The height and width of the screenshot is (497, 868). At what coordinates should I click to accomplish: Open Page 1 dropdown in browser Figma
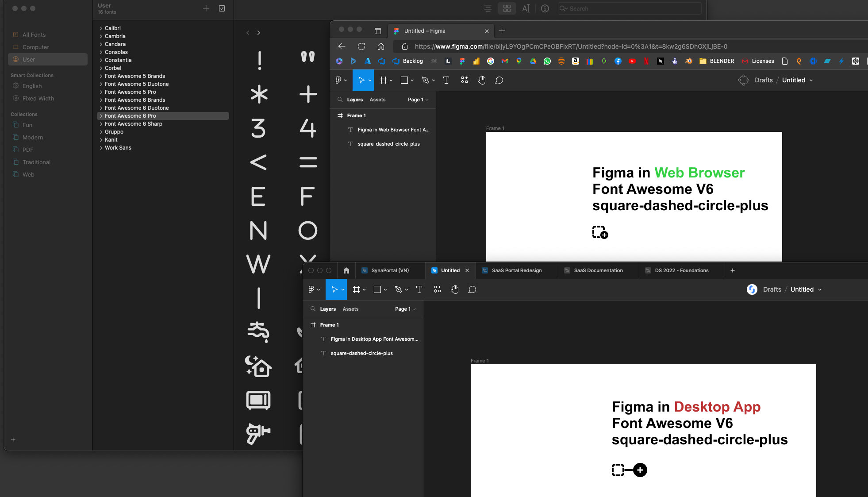(x=418, y=100)
